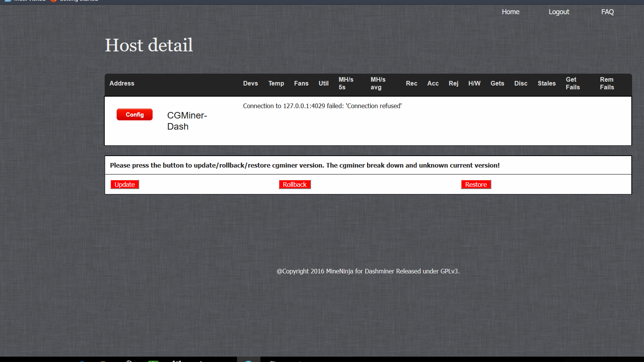This screenshot has height=362, width=644.
Task: Click the Rollback button
Action: tap(295, 184)
